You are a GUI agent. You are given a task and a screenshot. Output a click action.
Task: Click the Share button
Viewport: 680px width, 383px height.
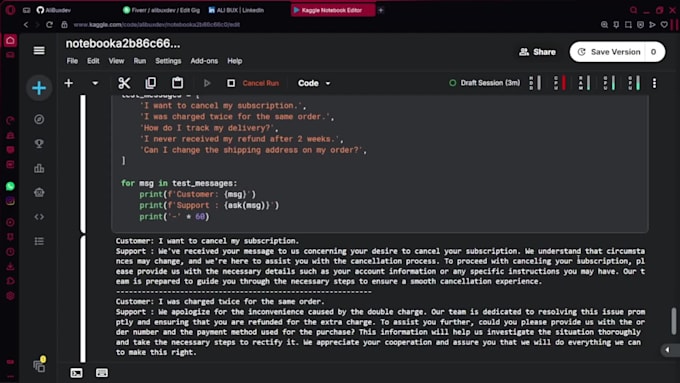click(537, 52)
